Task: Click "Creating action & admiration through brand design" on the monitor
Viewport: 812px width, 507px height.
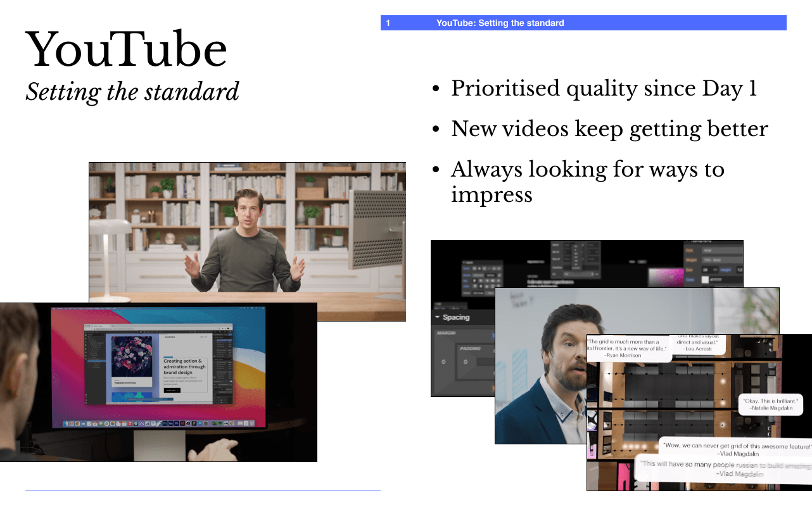Action: (x=184, y=367)
